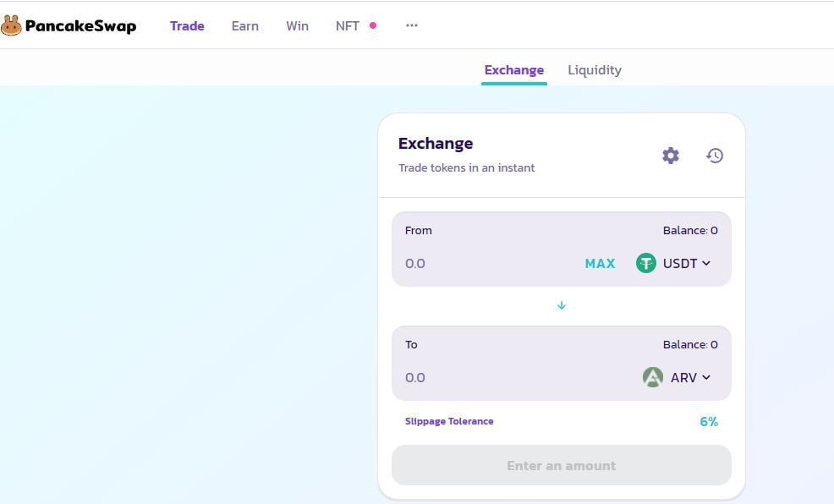Click the ARV token icon
The image size is (834, 504).
652,378
